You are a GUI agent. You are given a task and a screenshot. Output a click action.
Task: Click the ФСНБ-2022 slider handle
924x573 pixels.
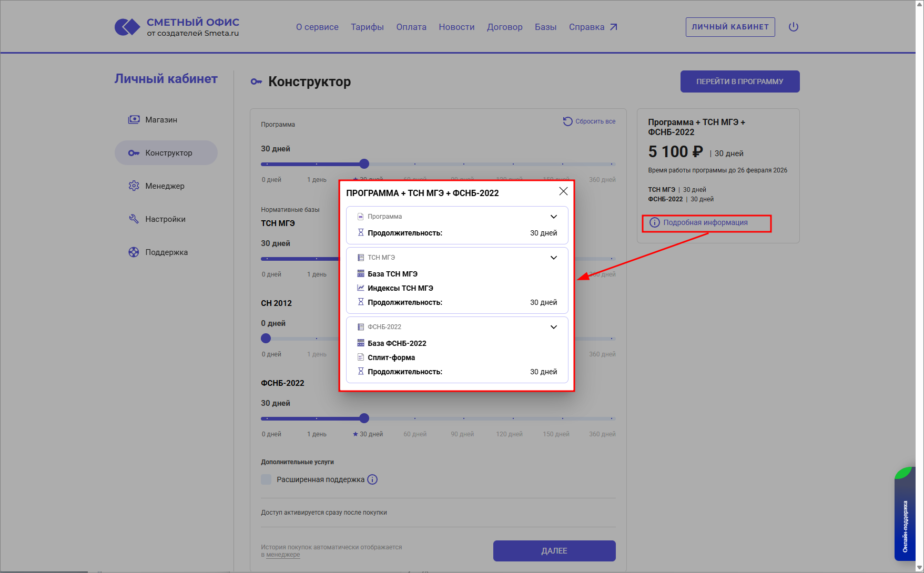click(364, 418)
